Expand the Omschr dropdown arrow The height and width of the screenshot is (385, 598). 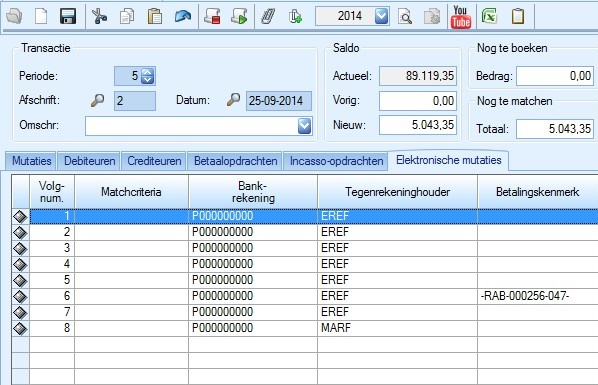304,126
